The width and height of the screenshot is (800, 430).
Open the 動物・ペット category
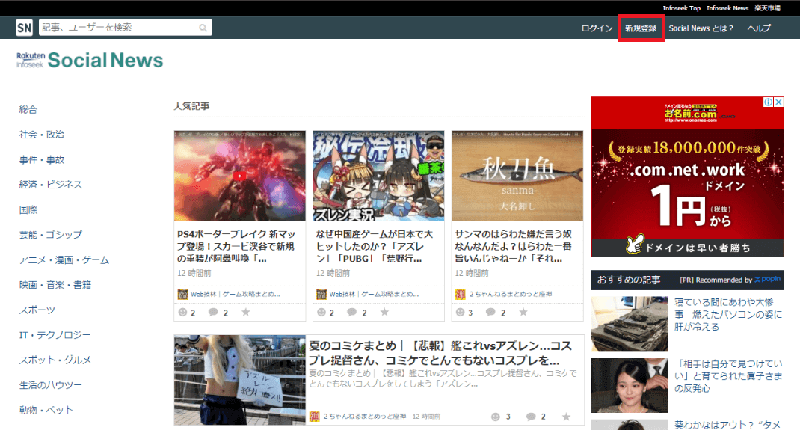(46, 410)
